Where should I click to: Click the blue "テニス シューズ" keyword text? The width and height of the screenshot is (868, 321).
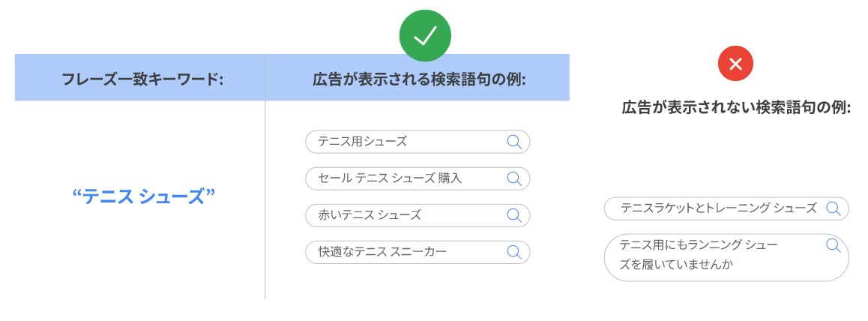[x=143, y=196]
